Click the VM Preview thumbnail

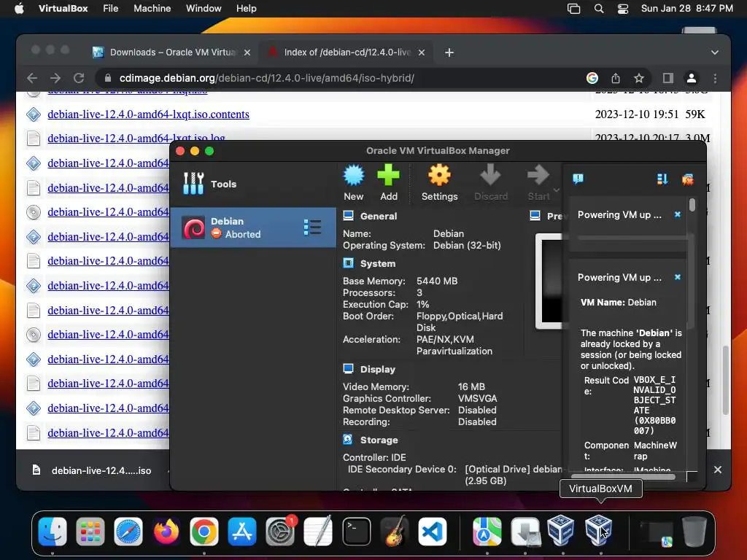point(550,281)
